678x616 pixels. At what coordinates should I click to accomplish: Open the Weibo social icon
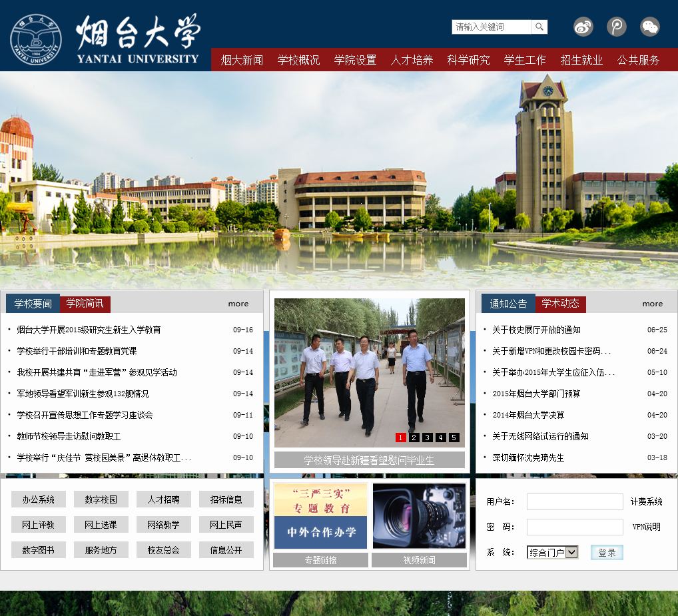tap(583, 27)
